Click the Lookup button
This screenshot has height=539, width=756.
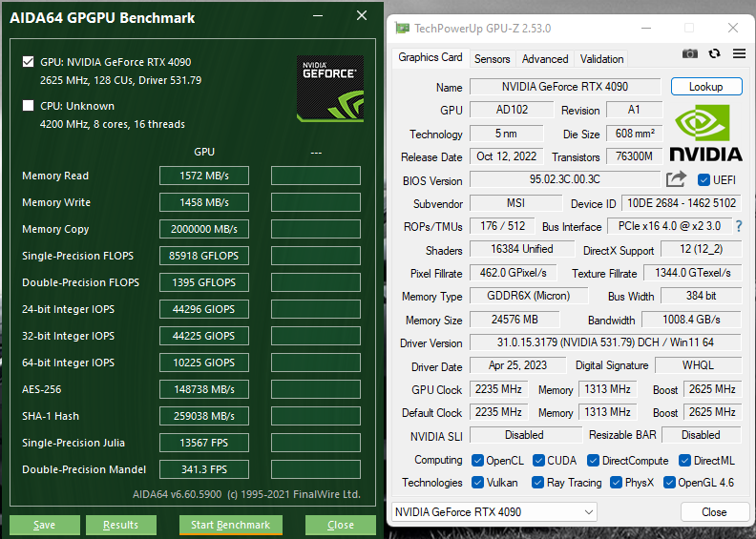pyautogui.click(x=705, y=87)
